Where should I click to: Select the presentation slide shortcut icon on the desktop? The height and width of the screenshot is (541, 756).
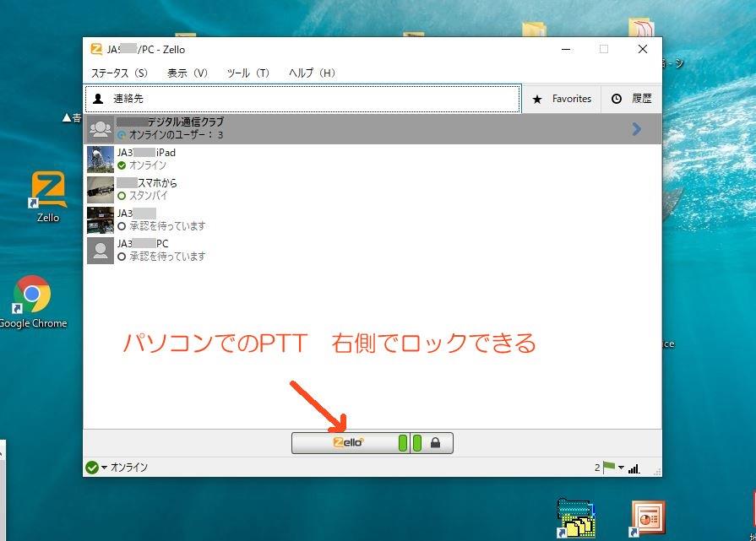tap(649, 519)
